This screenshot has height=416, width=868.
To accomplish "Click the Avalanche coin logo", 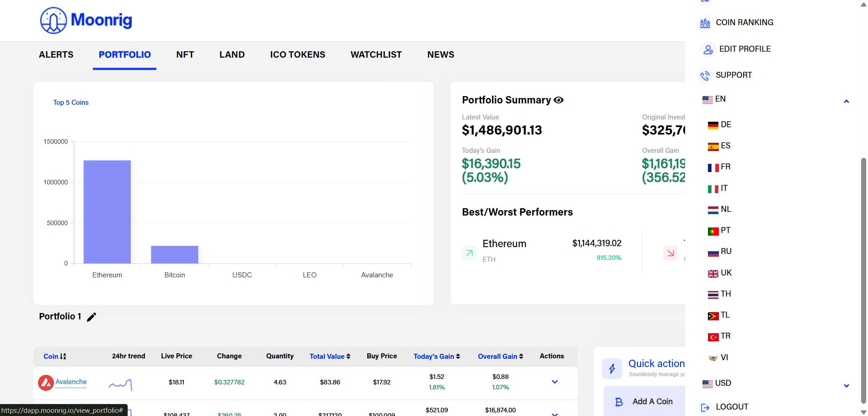I will (46, 383).
